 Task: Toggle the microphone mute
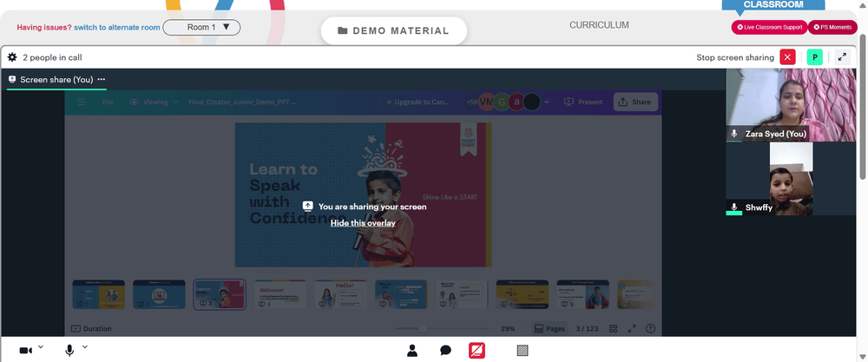[x=69, y=351]
